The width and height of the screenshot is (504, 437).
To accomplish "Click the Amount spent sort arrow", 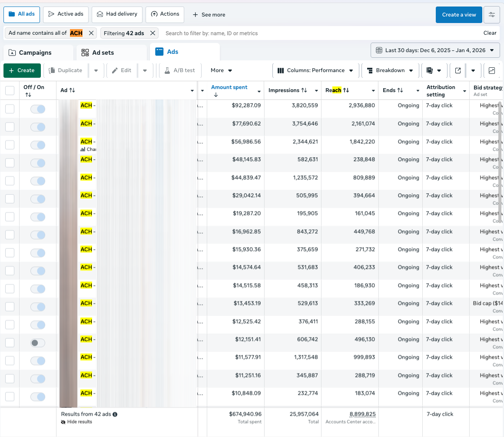I will tap(216, 95).
